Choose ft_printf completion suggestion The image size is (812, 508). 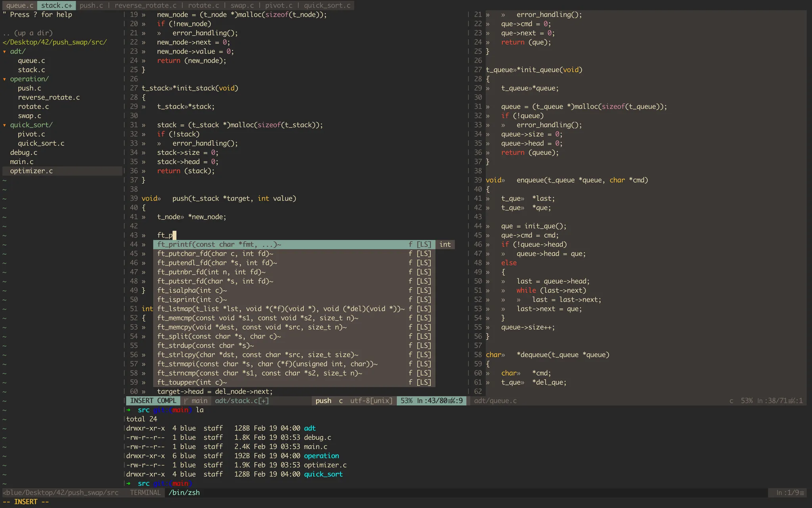tap(219, 244)
